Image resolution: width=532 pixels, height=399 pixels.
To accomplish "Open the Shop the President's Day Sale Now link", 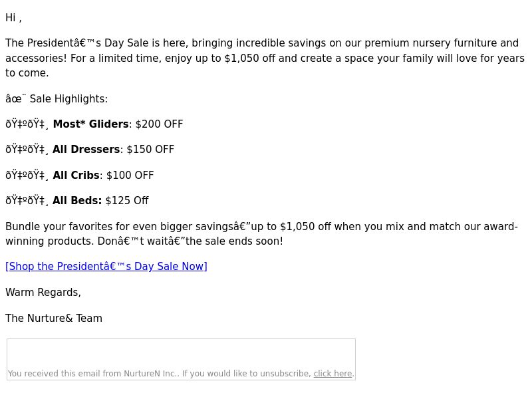I will (106, 267).
